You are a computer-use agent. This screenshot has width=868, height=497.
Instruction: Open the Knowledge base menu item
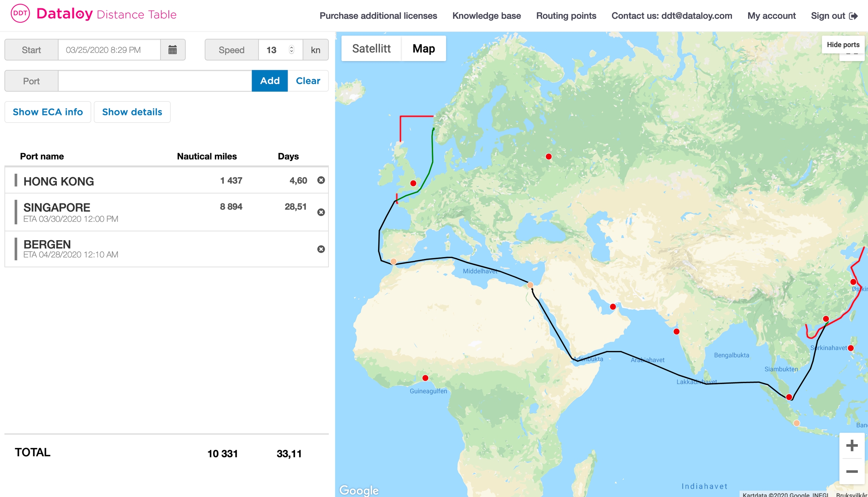point(486,16)
